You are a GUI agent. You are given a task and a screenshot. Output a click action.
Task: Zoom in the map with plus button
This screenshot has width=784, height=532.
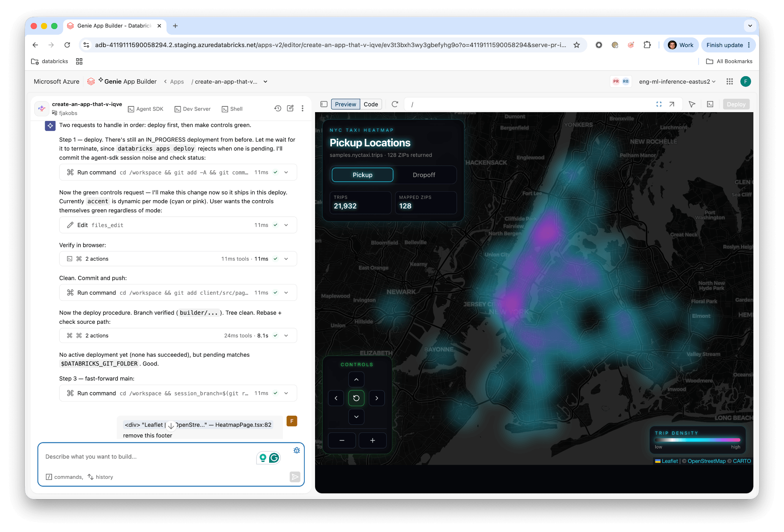coord(372,441)
